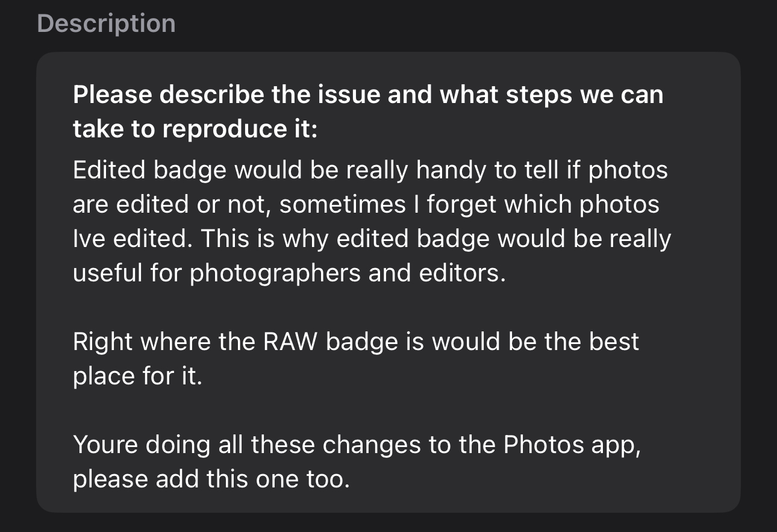Click the Description section heading
The height and width of the screenshot is (532, 777).
106,23
